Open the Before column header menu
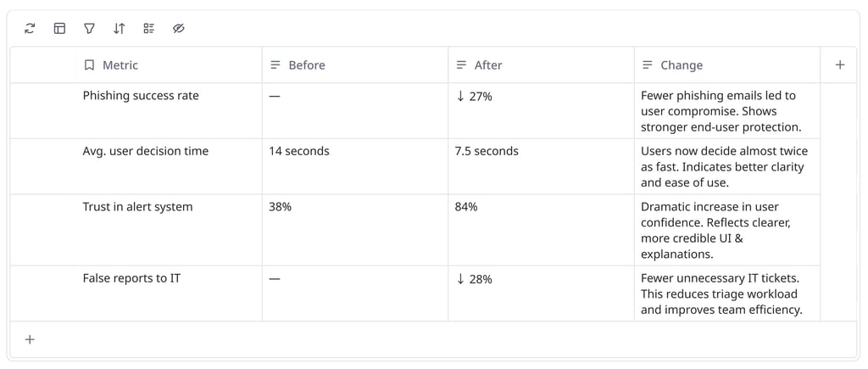 click(355, 64)
